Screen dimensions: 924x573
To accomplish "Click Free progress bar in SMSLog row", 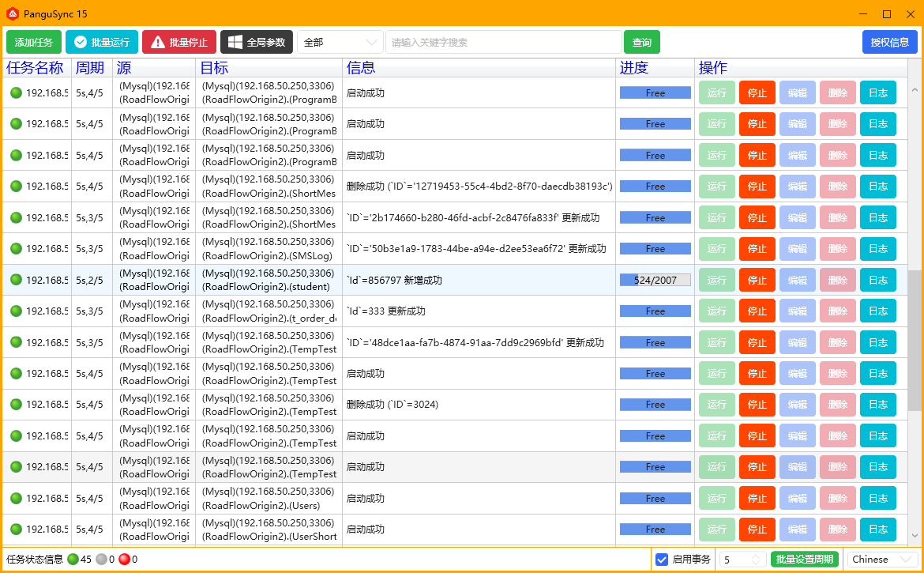I will tap(655, 249).
